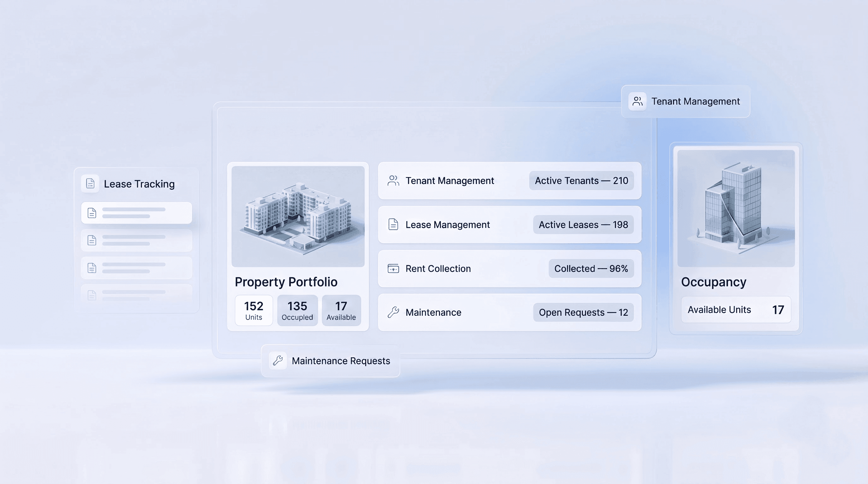This screenshot has height=484, width=868.
Task: Click the Maintenance Requests chip label
Action: pyautogui.click(x=341, y=361)
